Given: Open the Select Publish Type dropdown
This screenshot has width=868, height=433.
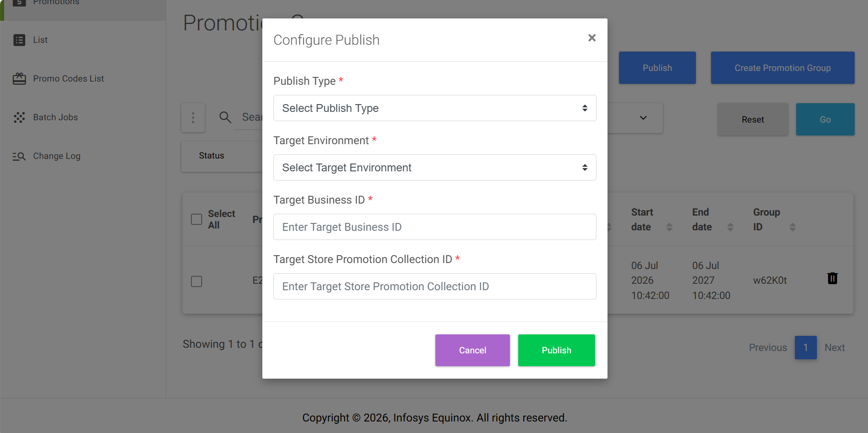Looking at the screenshot, I should (434, 108).
